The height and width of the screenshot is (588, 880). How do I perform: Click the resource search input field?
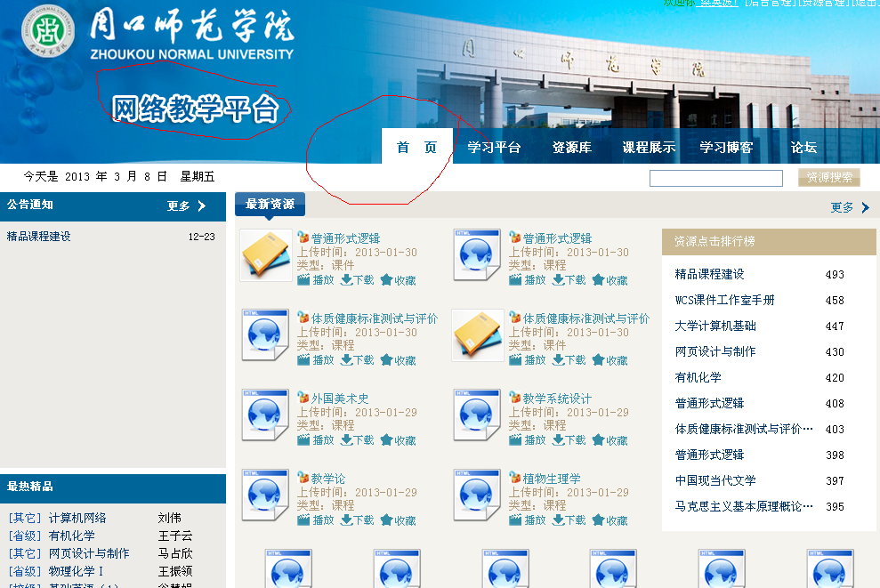tap(715, 178)
